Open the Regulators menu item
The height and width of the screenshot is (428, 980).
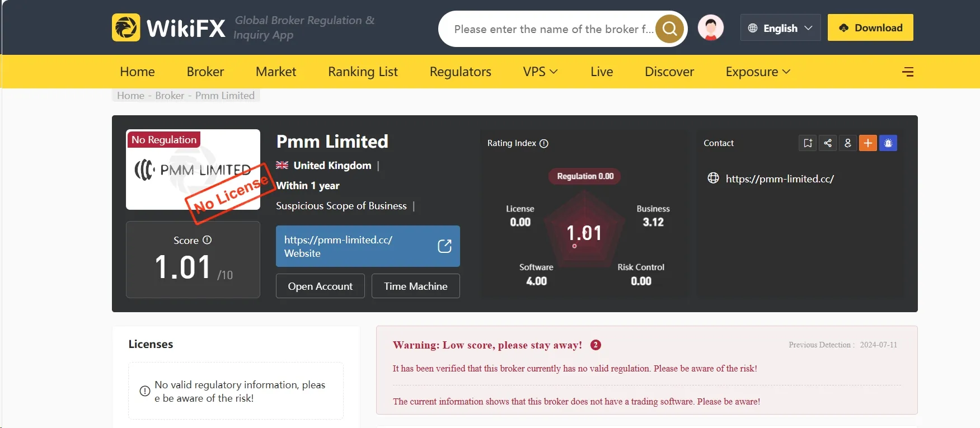(460, 72)
